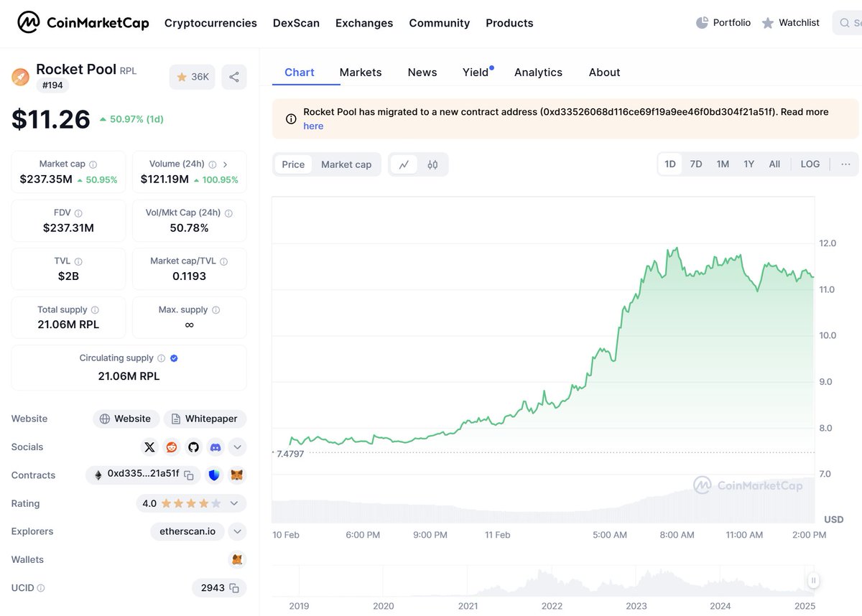The width and height of the screenshot is (862, 616).
Task: Toggle LOG scale on chart
Action: pos(810,164)
